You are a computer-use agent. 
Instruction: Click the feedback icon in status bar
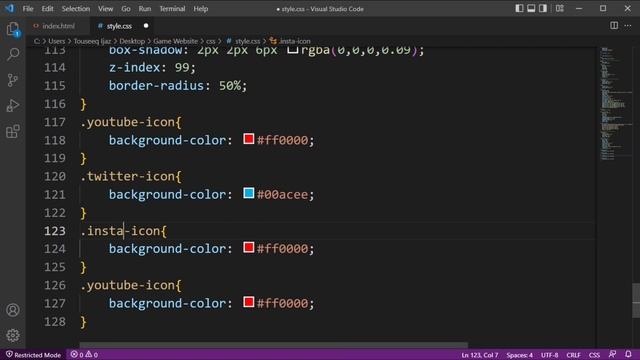click(x=612, y=354)
